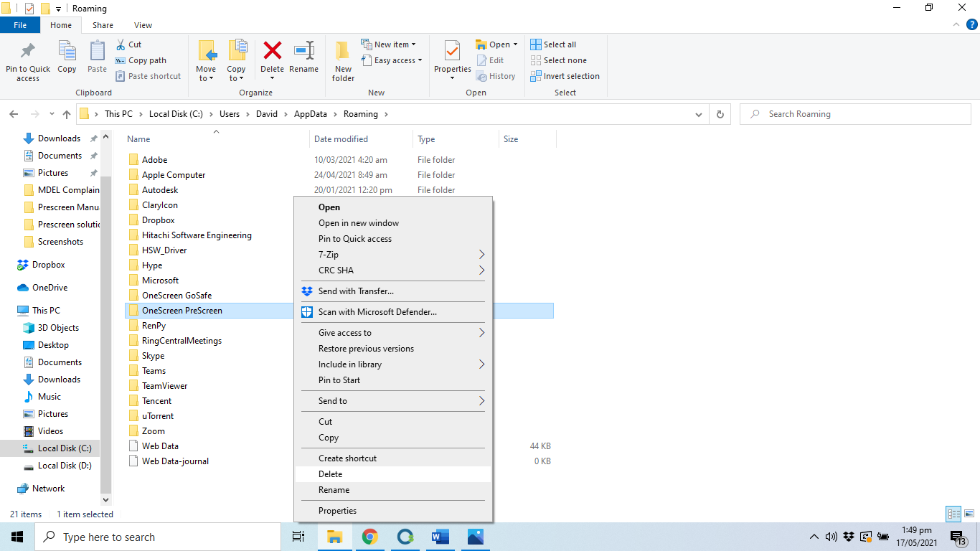Click the navigation pane scrollbar down arrow
The height and width of the screenshot is (551, 980).
pos(106,499)
